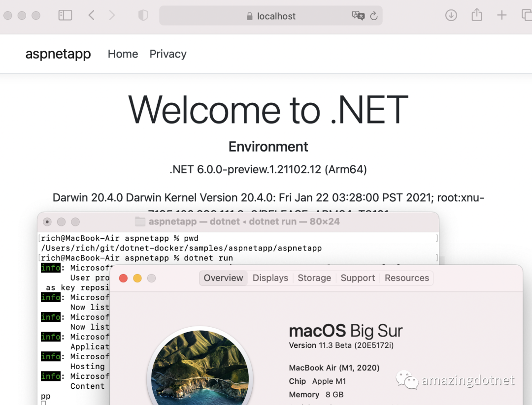Open the Resources tab
The height and width of the screenshot is (405, 532).
point(407,278)
